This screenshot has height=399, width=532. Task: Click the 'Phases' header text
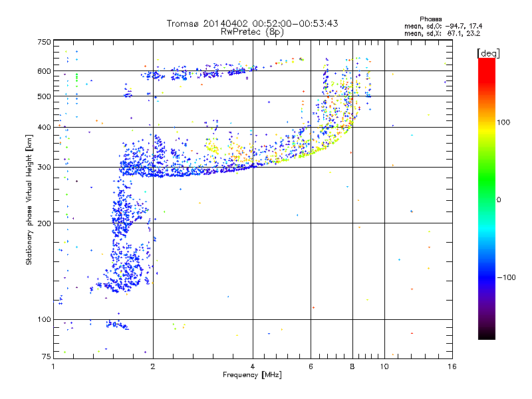(x=430, y=19)
